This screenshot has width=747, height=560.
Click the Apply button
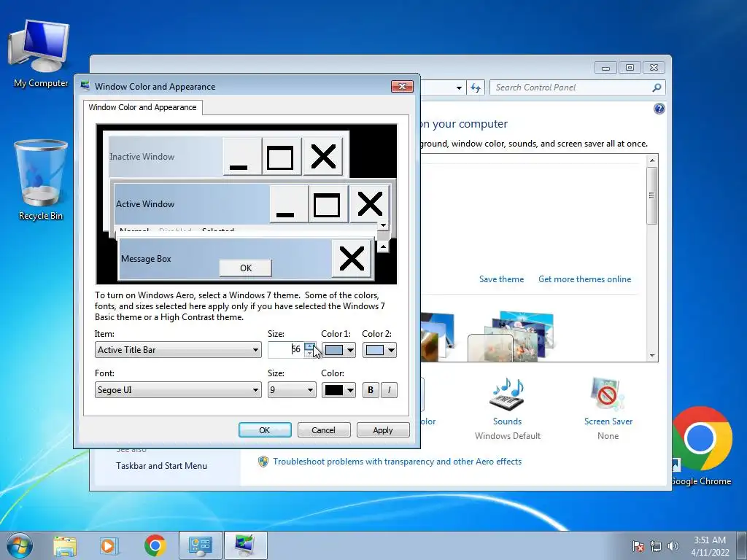(382, 430)
